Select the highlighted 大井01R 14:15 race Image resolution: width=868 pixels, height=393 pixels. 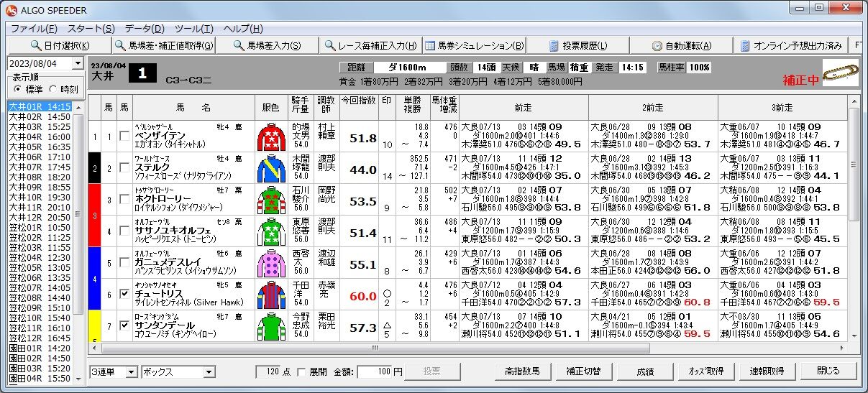click(40, 106)
